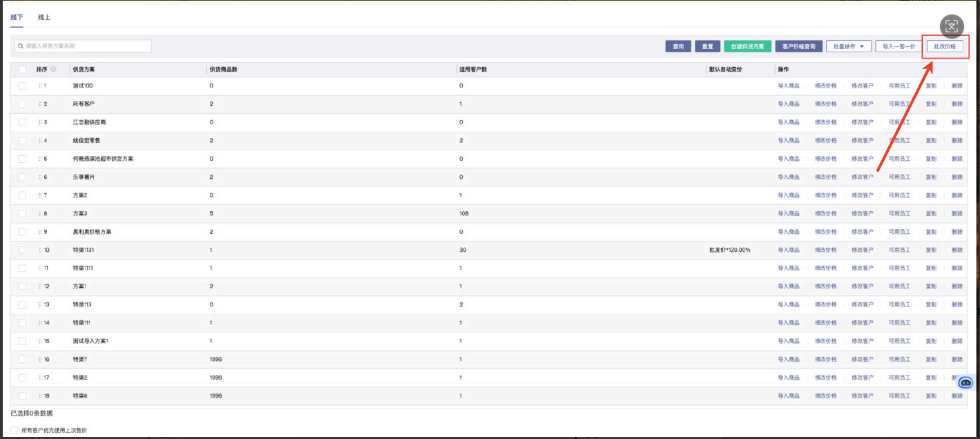The height and width of the screenshot is (439, 980).
Task: Select the 线下 tab
Action: point(17,17)
